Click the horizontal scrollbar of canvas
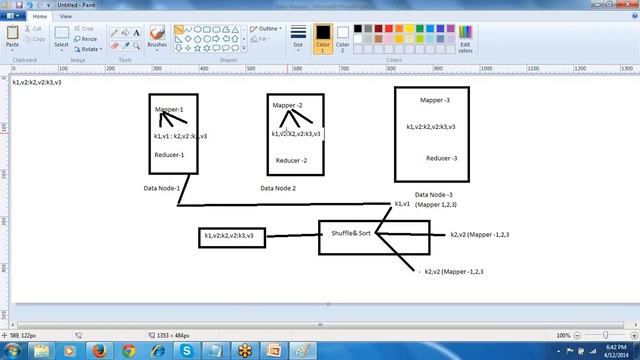The image size is (640, 360). 320,325
